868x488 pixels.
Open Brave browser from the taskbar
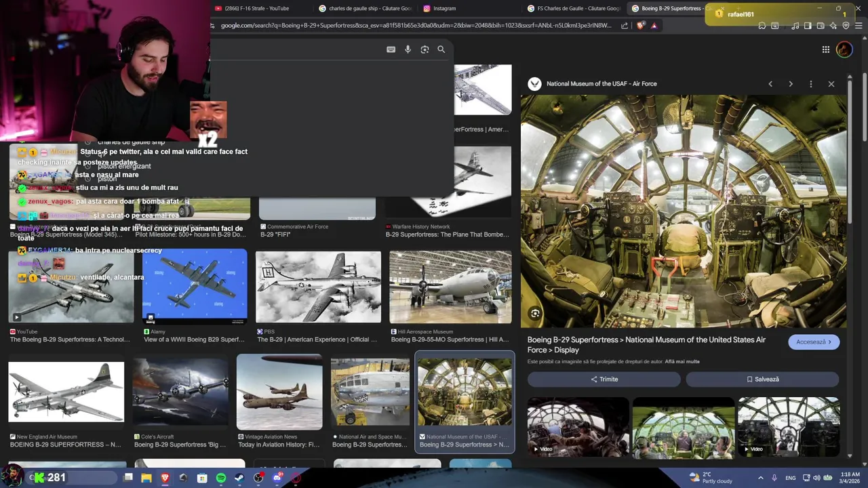pos(165,478)
